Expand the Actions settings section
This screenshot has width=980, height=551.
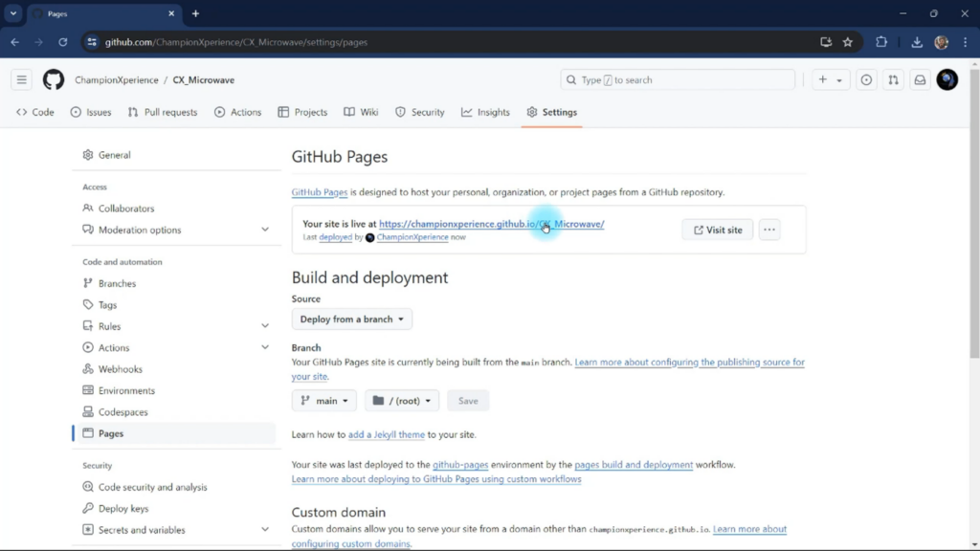click(x=265, y=347)
